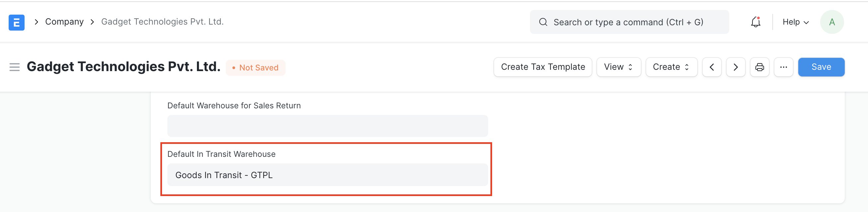The image size is (868, 212).
Task: Click the search magnifier icon
Action: (x=543, y=22)
